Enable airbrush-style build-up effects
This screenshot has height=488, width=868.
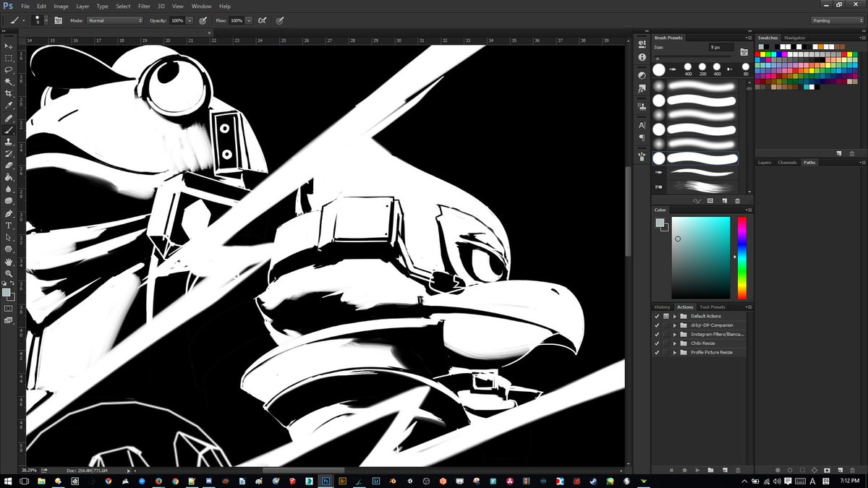pyautogui.click(x=262, y=20)
